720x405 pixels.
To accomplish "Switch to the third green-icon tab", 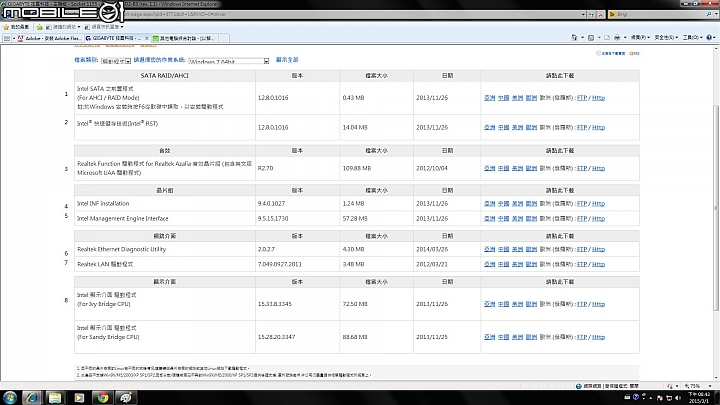I will pyautogui.click(x=185, y=39).
